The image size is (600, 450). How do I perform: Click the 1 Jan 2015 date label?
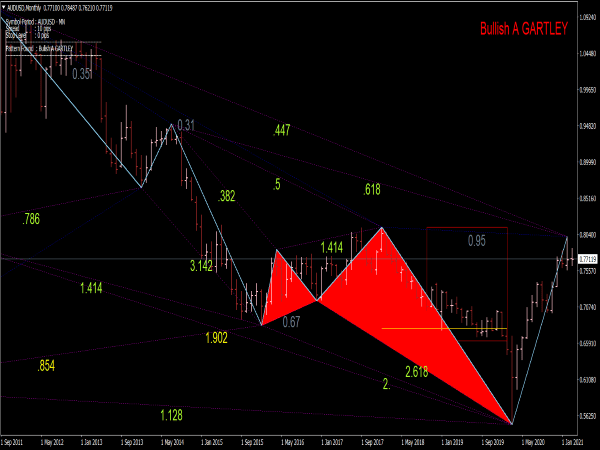click(x=212, y=443)
